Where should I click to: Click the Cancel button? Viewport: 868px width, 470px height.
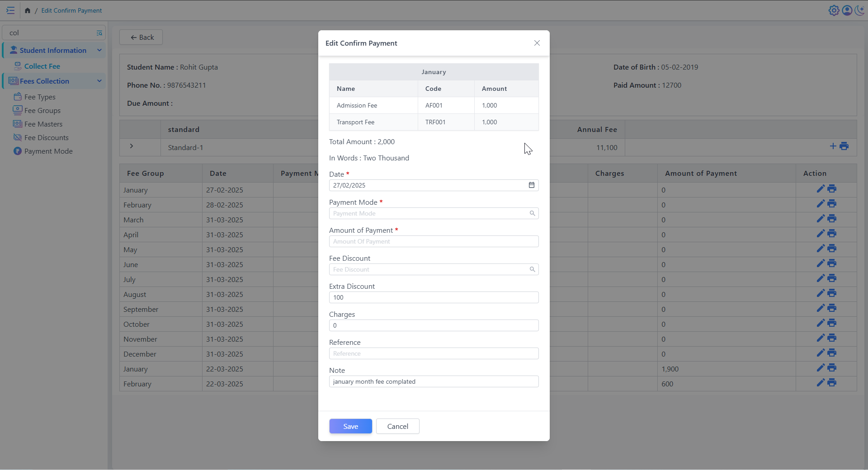point(397,426)
